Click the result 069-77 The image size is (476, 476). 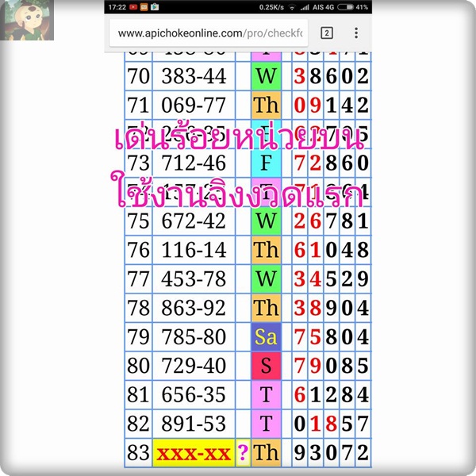tap(194, 105)
